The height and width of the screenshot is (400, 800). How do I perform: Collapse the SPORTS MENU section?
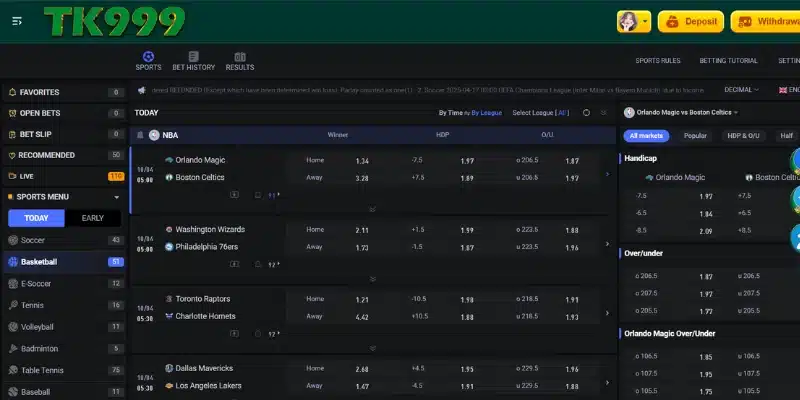(116, 197)
